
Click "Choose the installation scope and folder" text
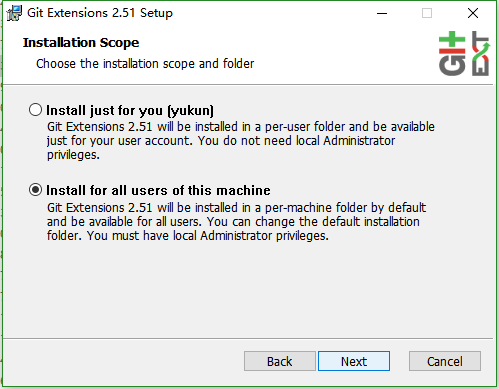[145, 64]
